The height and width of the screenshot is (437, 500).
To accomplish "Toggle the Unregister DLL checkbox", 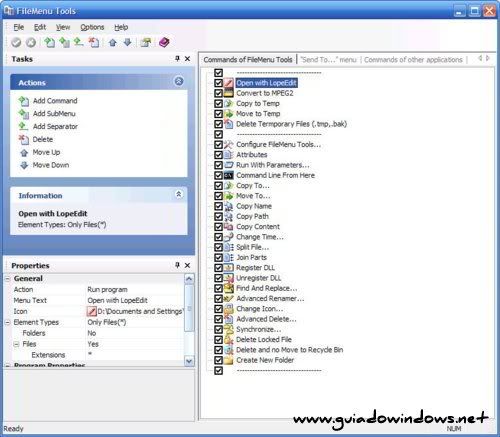I will 218,278.
